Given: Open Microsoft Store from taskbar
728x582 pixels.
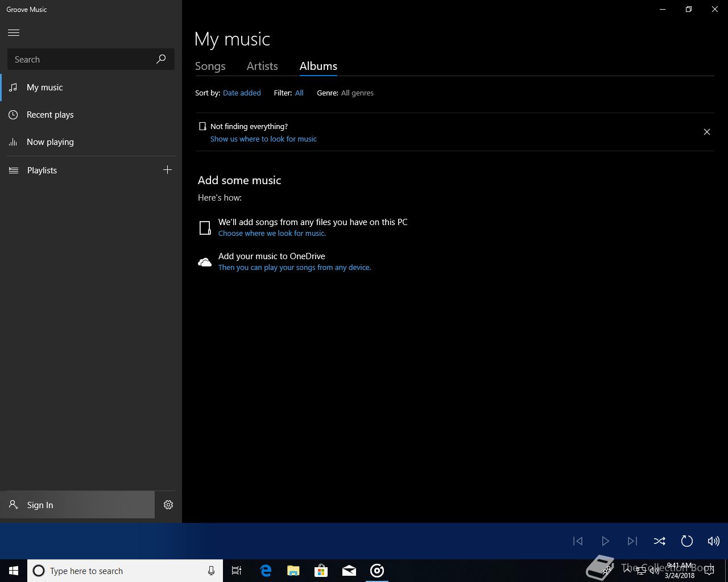Looking at the screenshot, I should click(321, 571).
